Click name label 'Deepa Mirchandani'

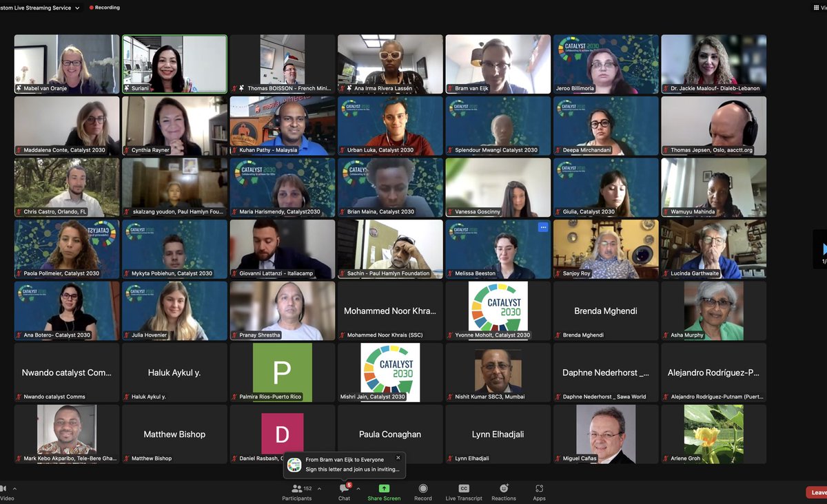pyautogui.click(x=587, y=150)
